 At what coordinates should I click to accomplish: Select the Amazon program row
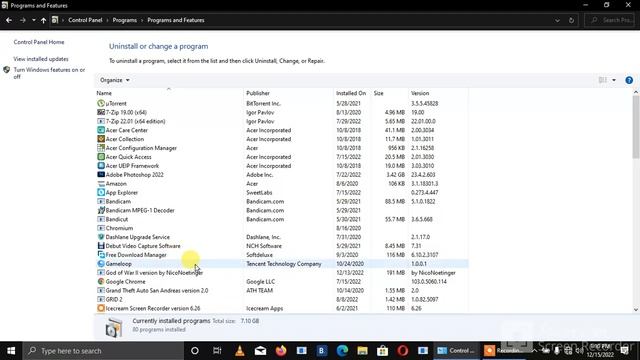point(282,184)
